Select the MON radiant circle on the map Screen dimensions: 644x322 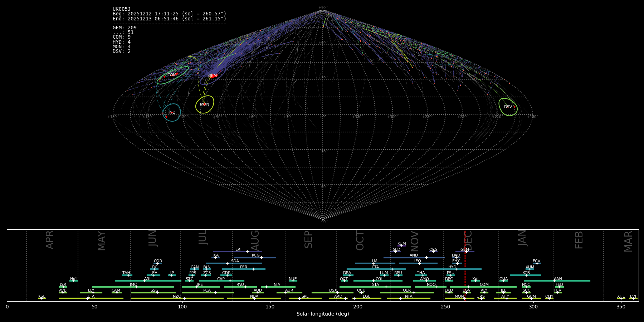pos(205,104)
